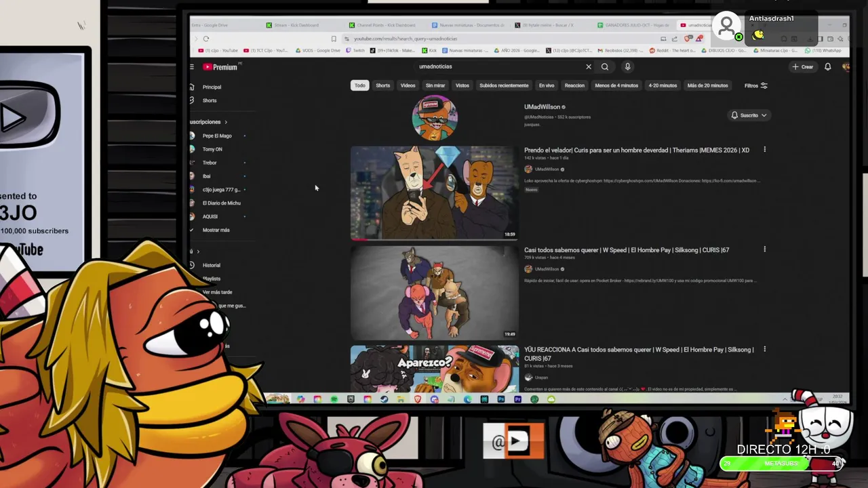Bookmark this page icon in address bar

(x=334, y=39)
